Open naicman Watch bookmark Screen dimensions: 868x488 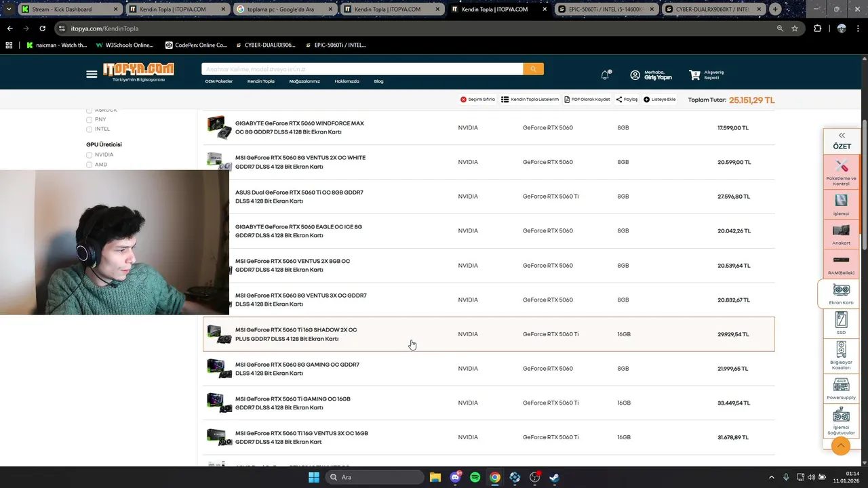[x=57, y=45]
